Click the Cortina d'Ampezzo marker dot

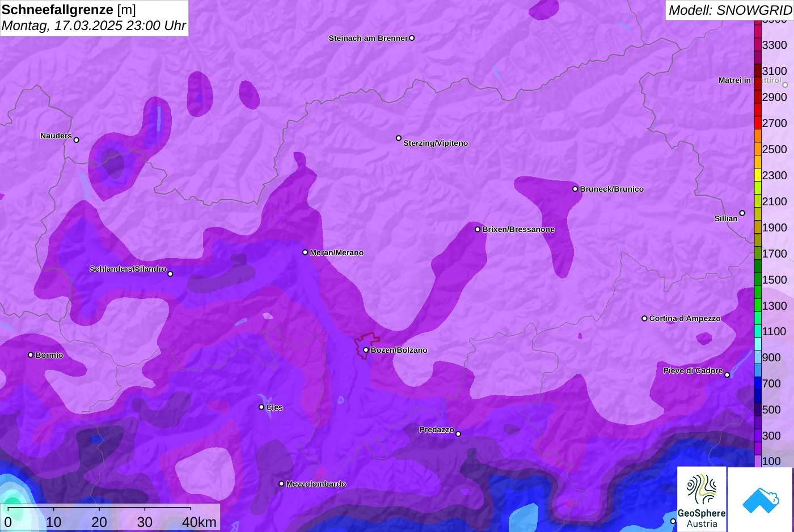click(644, 318)
